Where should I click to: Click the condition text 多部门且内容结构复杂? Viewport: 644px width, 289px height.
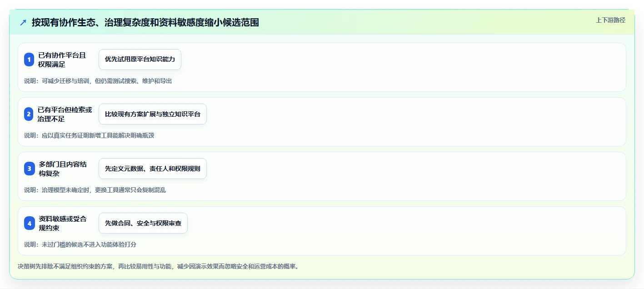pyautogui.click(x=63, y=169)
